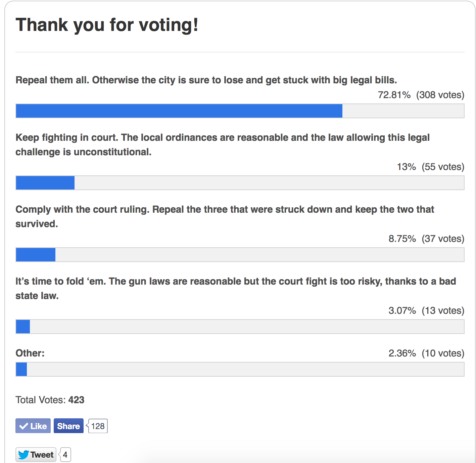Click the Like checkmark icon
The image size is (476, 463).
[23, 426]
